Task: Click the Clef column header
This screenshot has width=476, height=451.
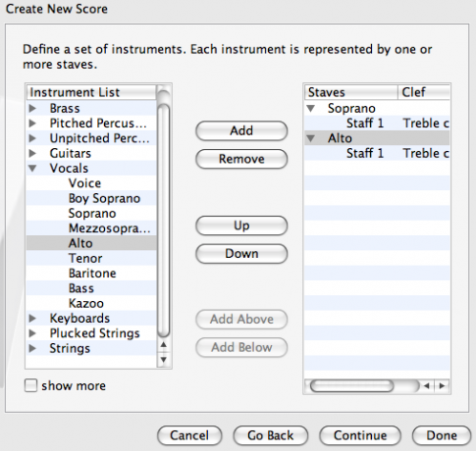Action: 424,92
